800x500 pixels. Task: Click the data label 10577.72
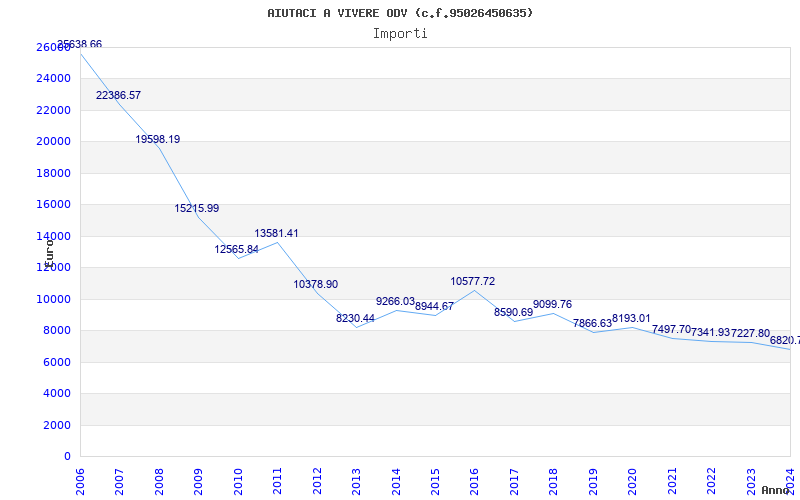[x=472, y=281]
